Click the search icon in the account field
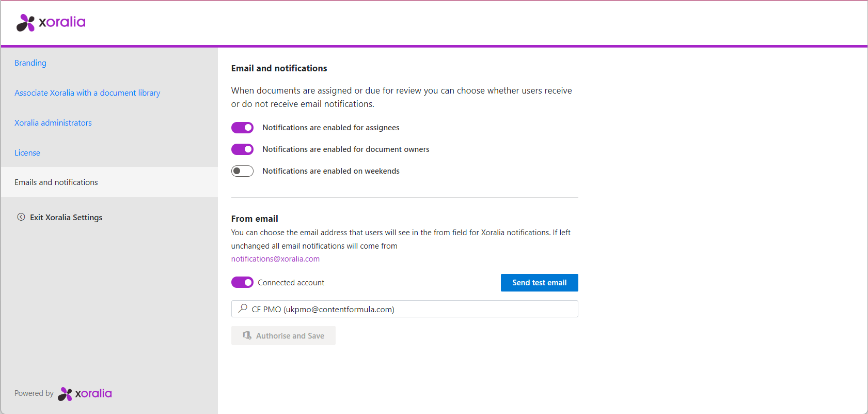Image resolution: width=868 pixels, height=414 pixels. pyautogui.click(x=243, y=309)
